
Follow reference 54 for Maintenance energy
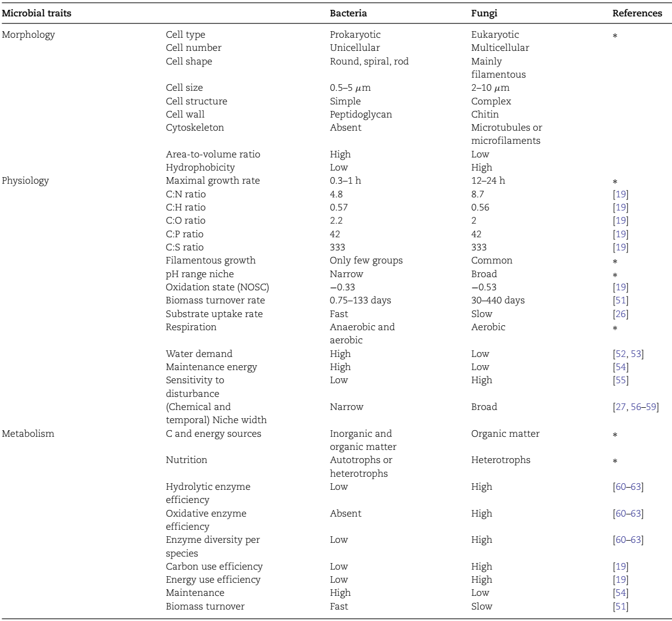point(621,367)
